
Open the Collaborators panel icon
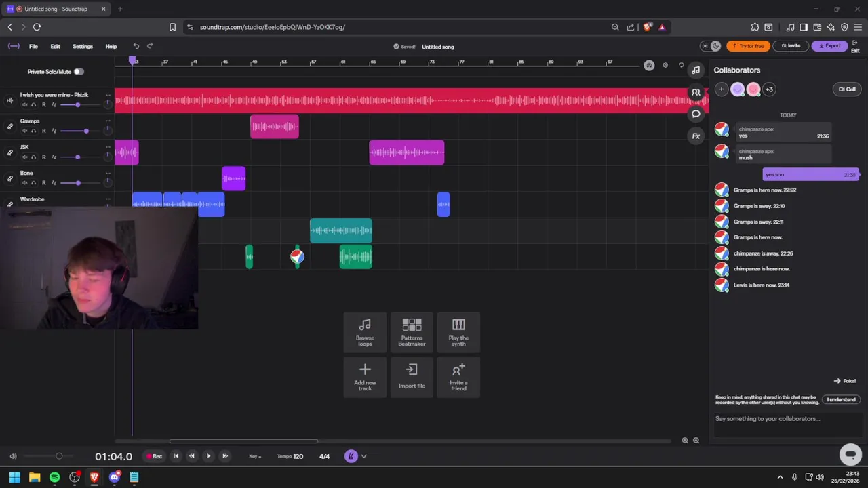click(x=696, y=92)
